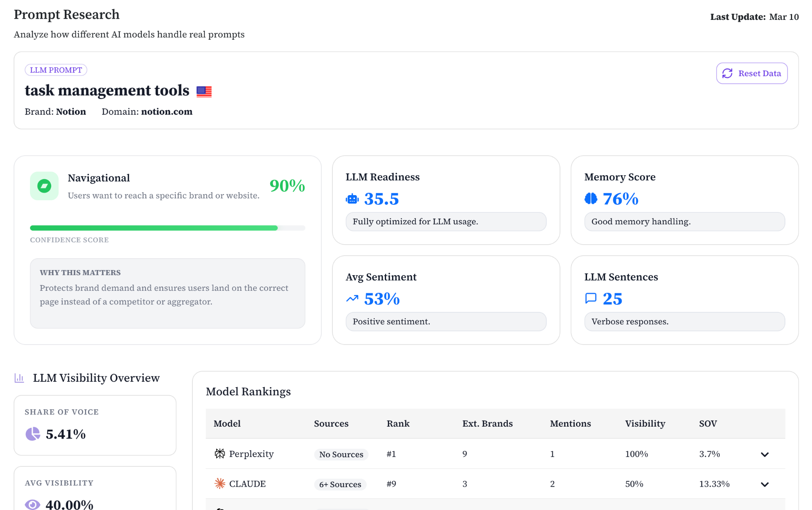Click the 35.5 LLM Readiness value
The image size is (812, 510).
381,199
